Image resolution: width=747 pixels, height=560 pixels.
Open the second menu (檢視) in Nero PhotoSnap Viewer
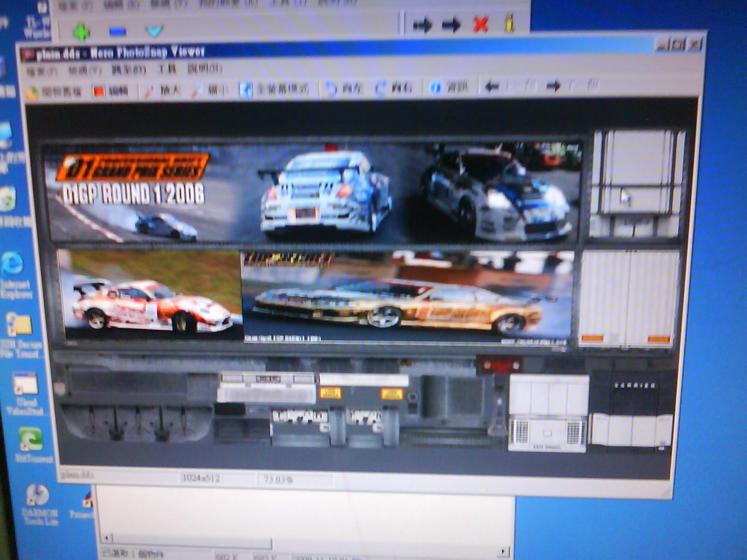pyautogui.click(x=85, y=71)
